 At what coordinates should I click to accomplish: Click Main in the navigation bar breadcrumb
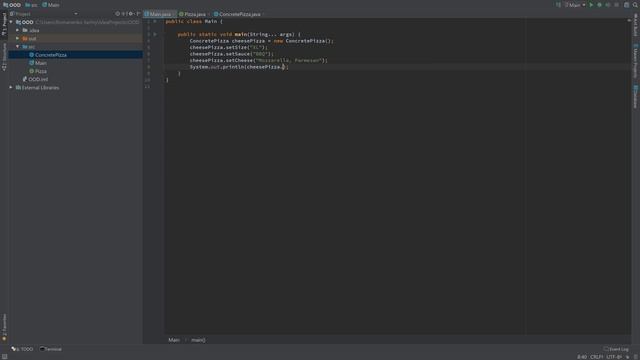click(x=51, y=5)
